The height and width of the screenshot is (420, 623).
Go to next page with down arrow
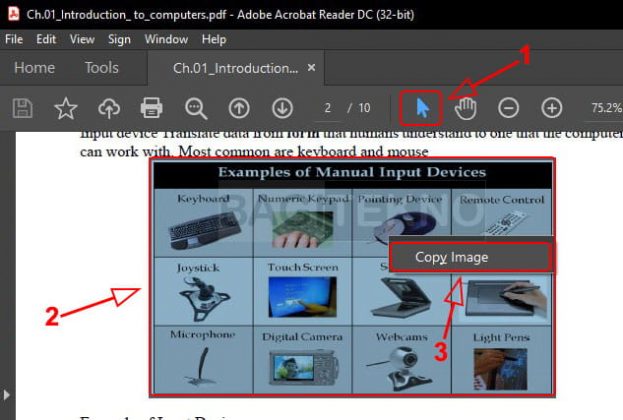(x=282, y=107)
